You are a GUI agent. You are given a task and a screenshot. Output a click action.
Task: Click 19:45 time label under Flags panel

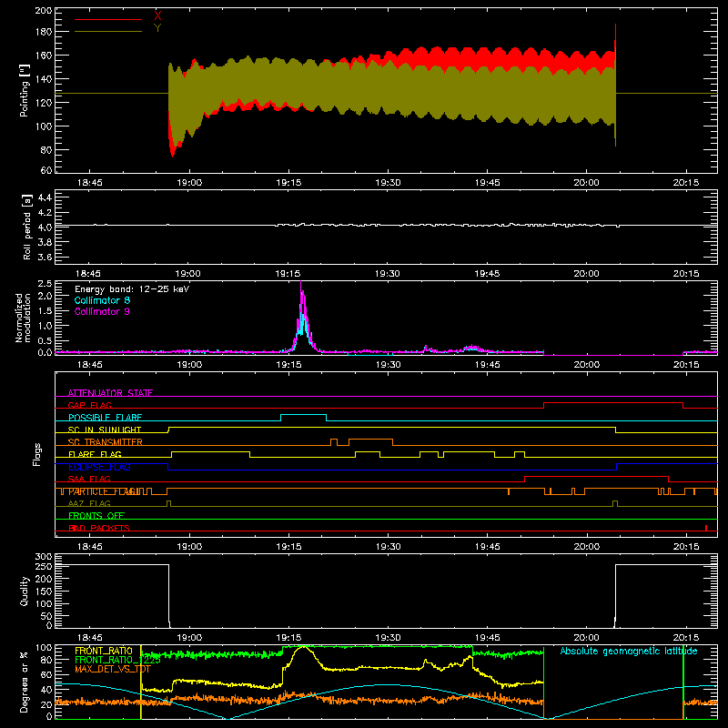point(488,547)
